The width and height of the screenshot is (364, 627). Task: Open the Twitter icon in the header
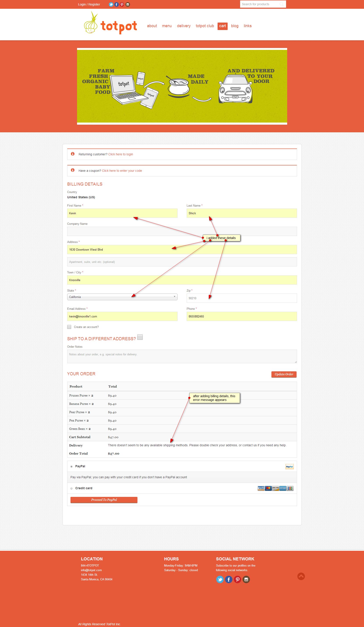tap(111, 4)
